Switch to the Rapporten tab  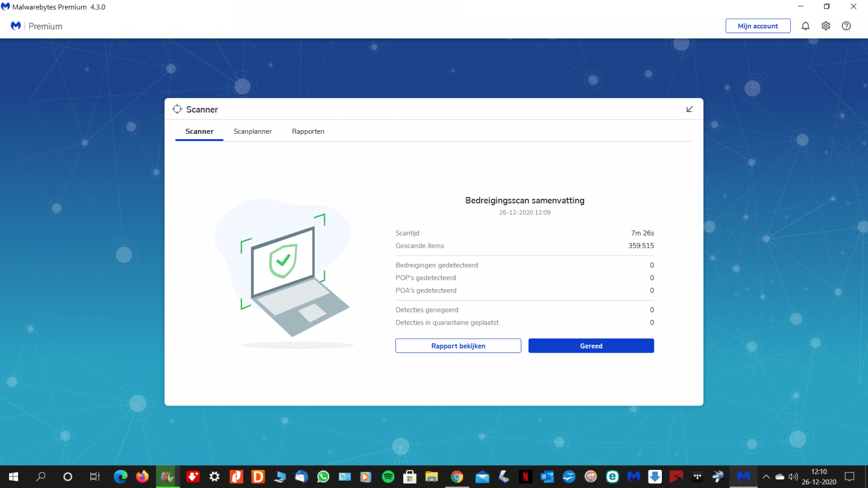click(308, 131)
